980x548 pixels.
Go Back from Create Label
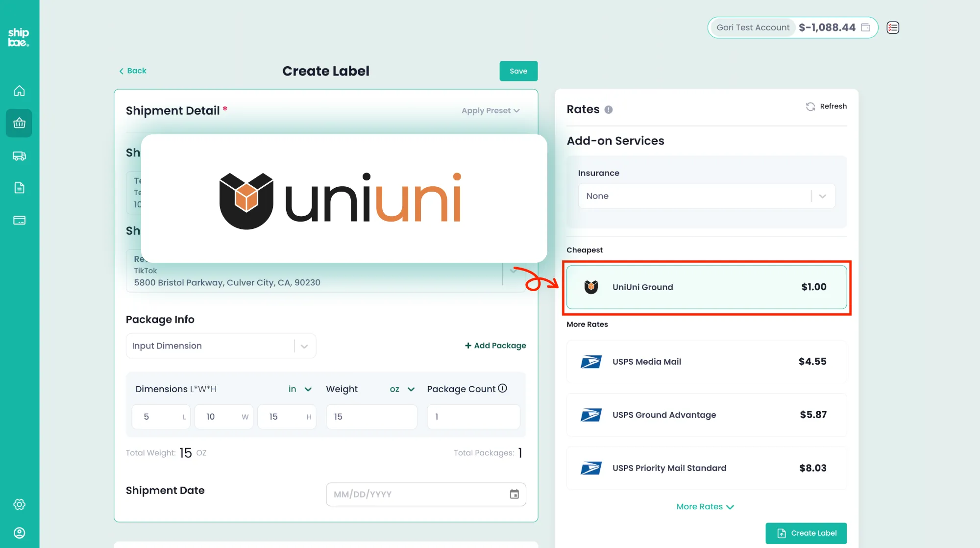133,71
